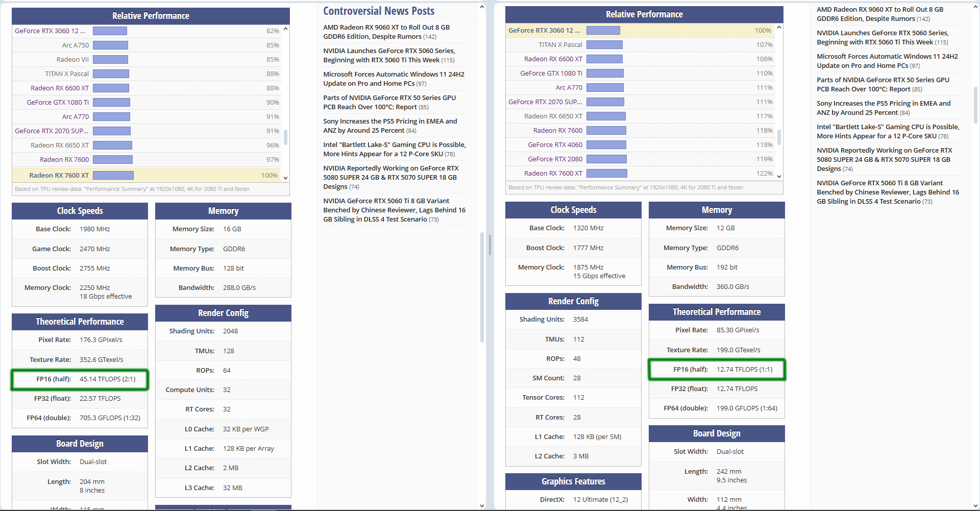The height and width of the screenshot is (511, 980).
Task: Click the 2755 MHz boost clock value
Action: [95, 268]
